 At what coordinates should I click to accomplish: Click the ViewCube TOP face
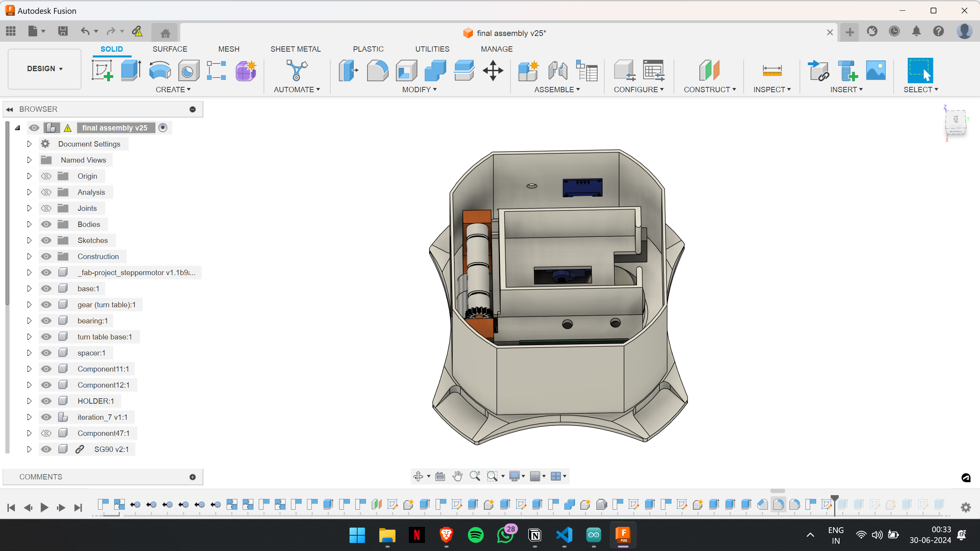[955, 119]
